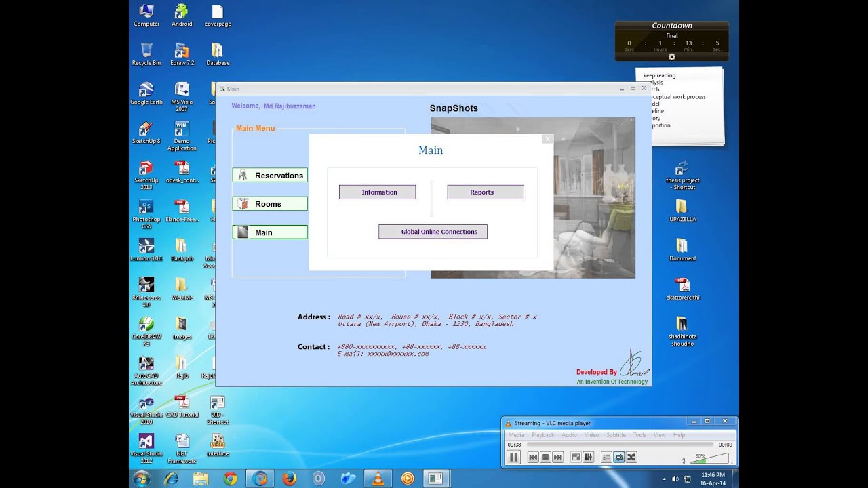The image size is (868, 488).
Task: Select the Photoshop CS5 shortcut
Action: [x=146, y=215]
